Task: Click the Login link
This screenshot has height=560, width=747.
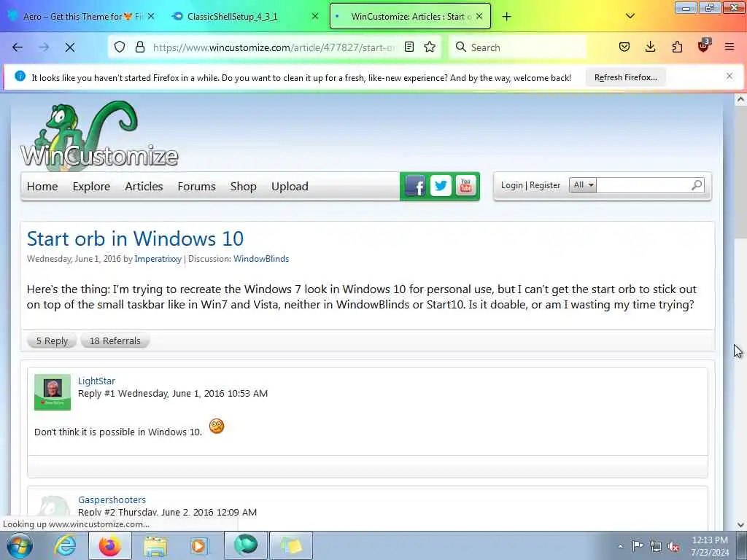Action: [x=511, y=185]
